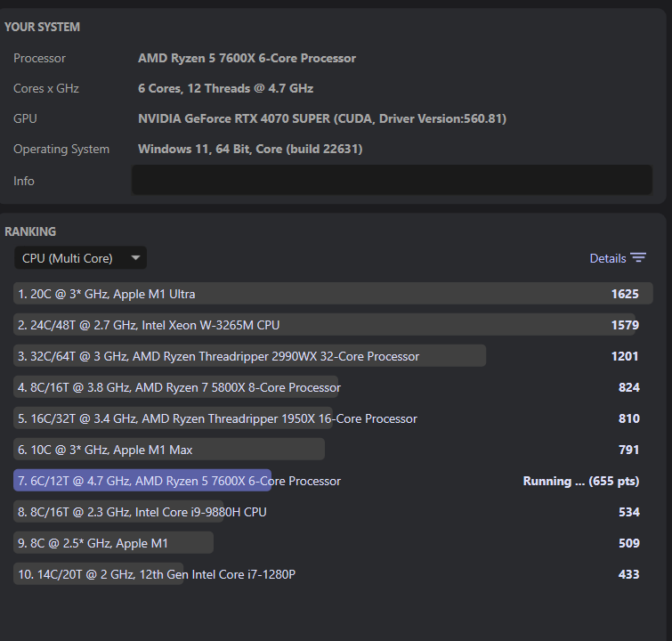The width and height of the screenshot is (672, 641).
Task: Select the Apple M1 Max ranking row
Action: point(333,450)
